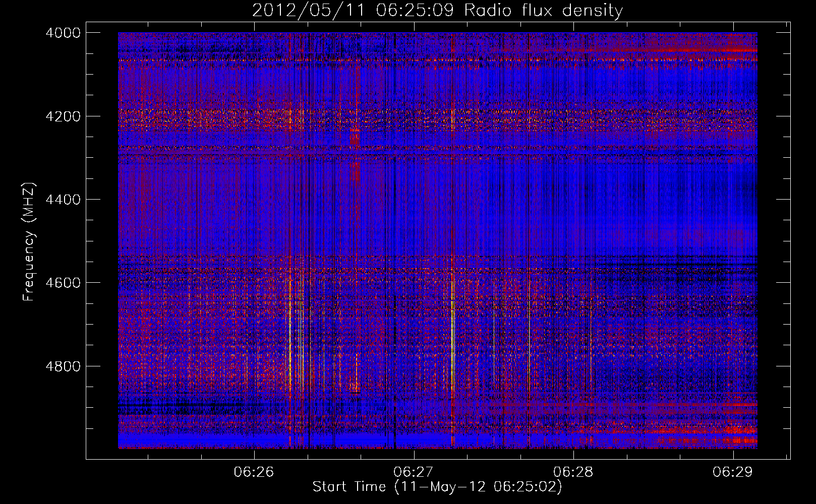The width and height of the screenshot is (816, 504).
Task: Click the 06:26 time tick label
Action: (x=254, y=472)
